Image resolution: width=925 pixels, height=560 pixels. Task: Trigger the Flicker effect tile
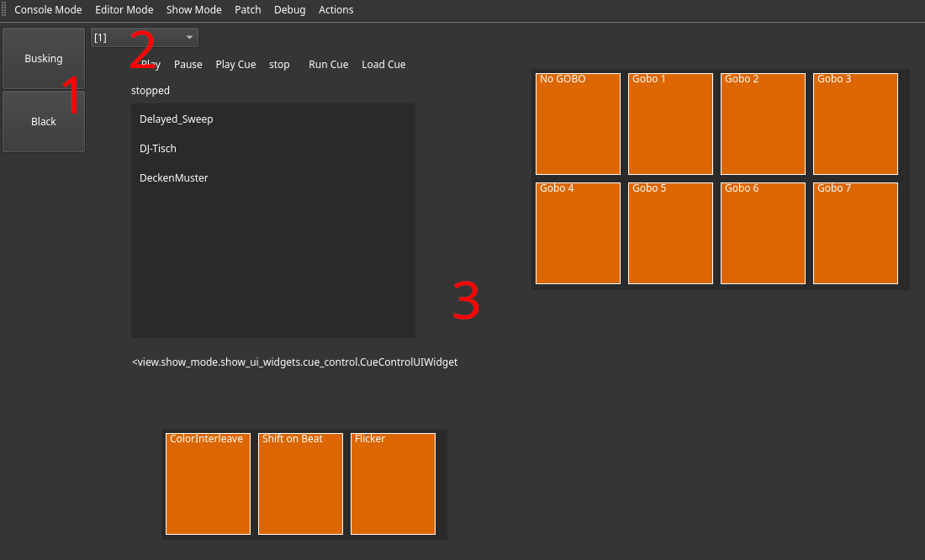(393, 483)
